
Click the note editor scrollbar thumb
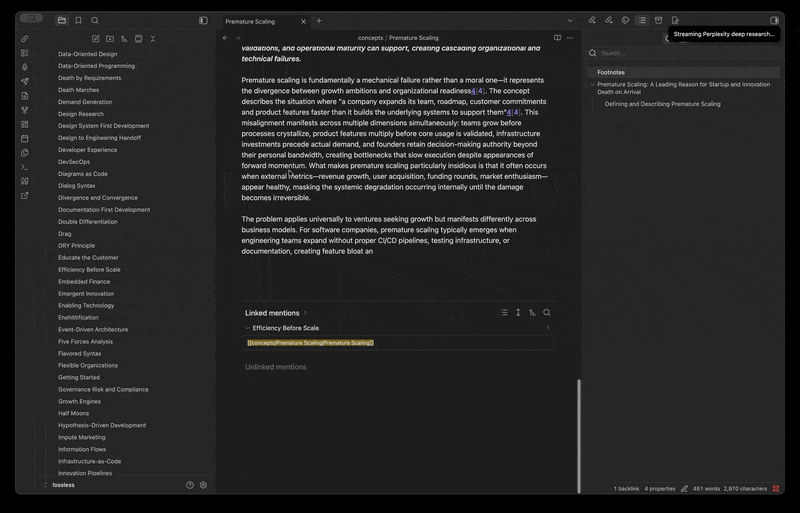579,435
